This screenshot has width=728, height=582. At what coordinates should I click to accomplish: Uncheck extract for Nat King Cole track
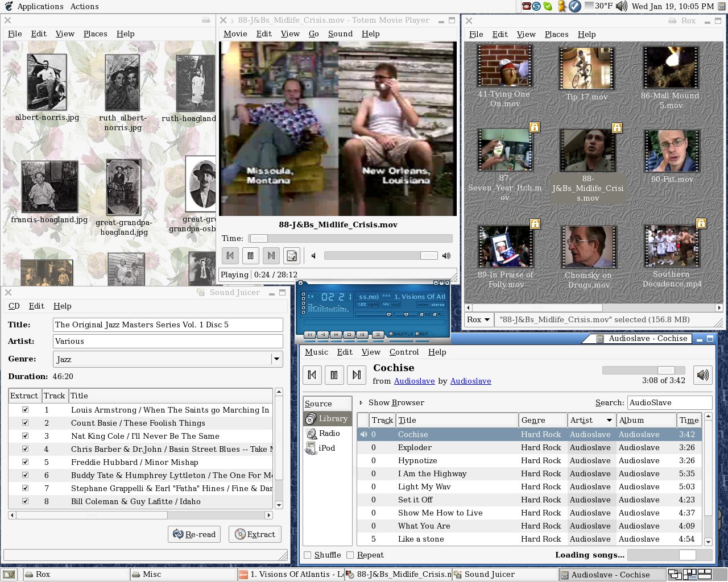click(x=25, y=436)
